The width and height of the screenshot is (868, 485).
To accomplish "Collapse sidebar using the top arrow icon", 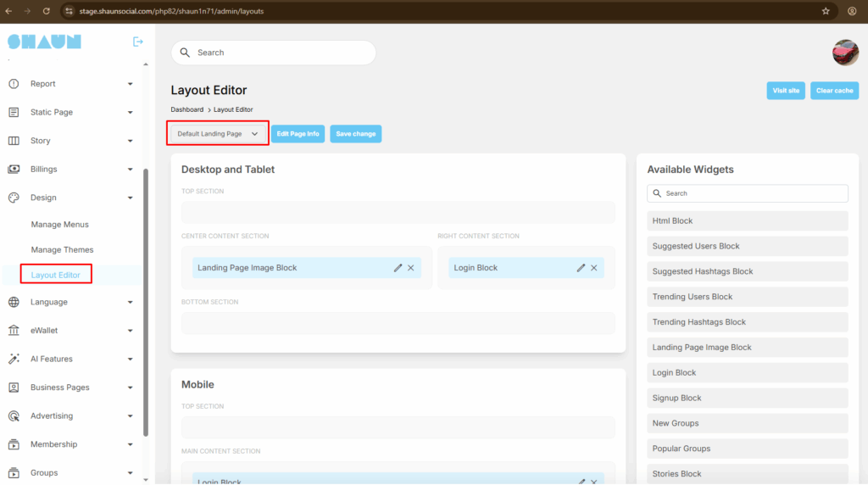I will pyautogui.click(x=138, y=42).
